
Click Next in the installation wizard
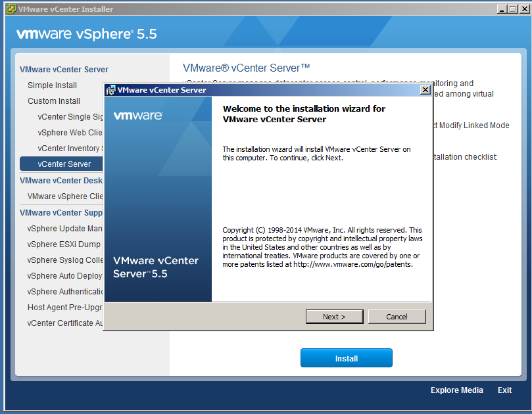tap(334, 317)
